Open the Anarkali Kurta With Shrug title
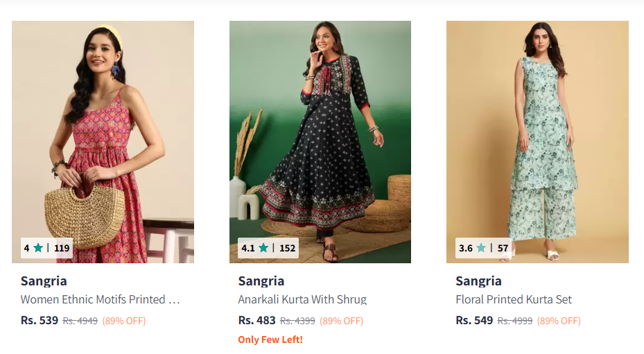Image resolution: width=644 pixels, height=354 pixels. point(302,300)
